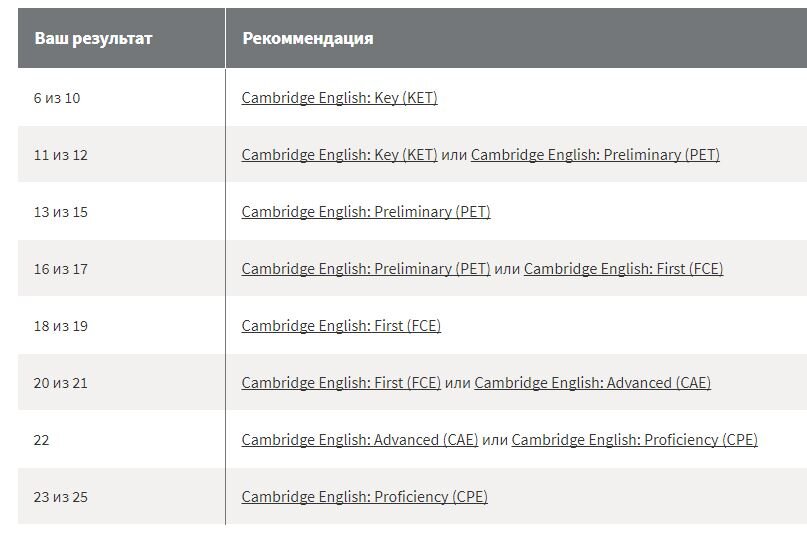Open the KET link in the 6 из 10 row
This screenshot has height=537, width=807.
pos(339,98)
